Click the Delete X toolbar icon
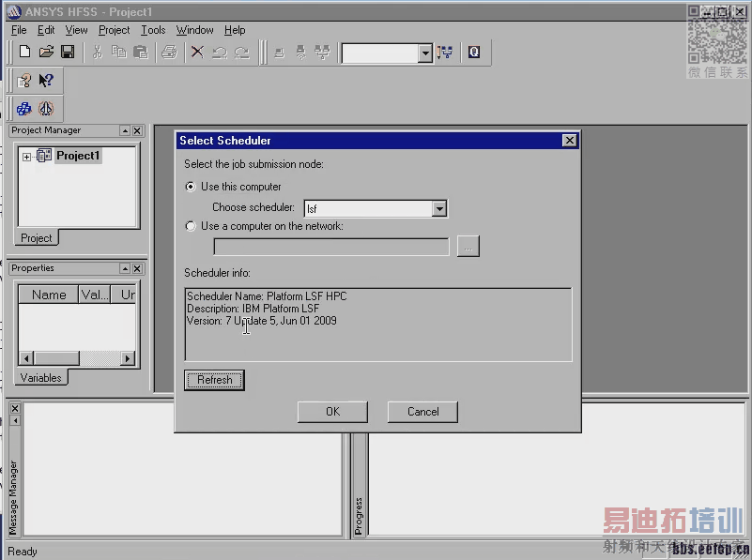Viewport: 752px width, 560px height. (197, 52)
